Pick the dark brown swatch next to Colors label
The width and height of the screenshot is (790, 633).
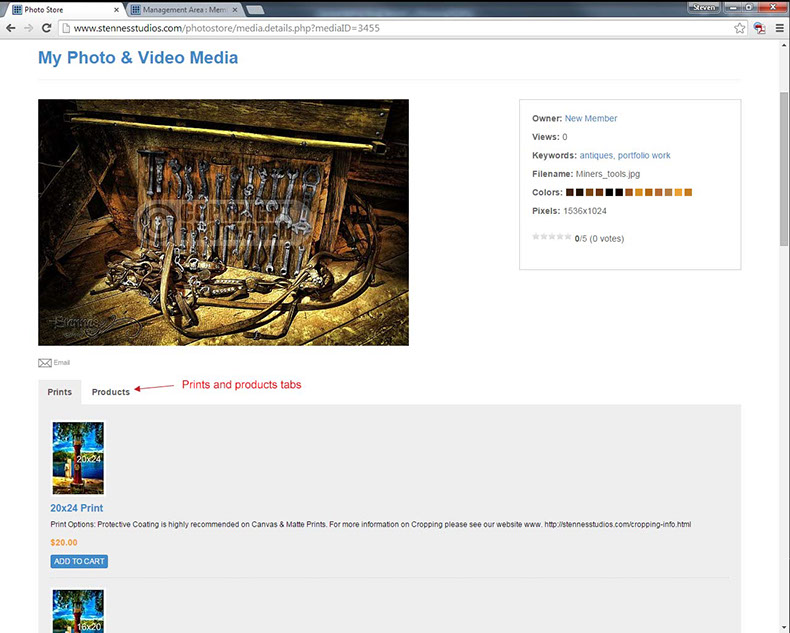(569, 193)
